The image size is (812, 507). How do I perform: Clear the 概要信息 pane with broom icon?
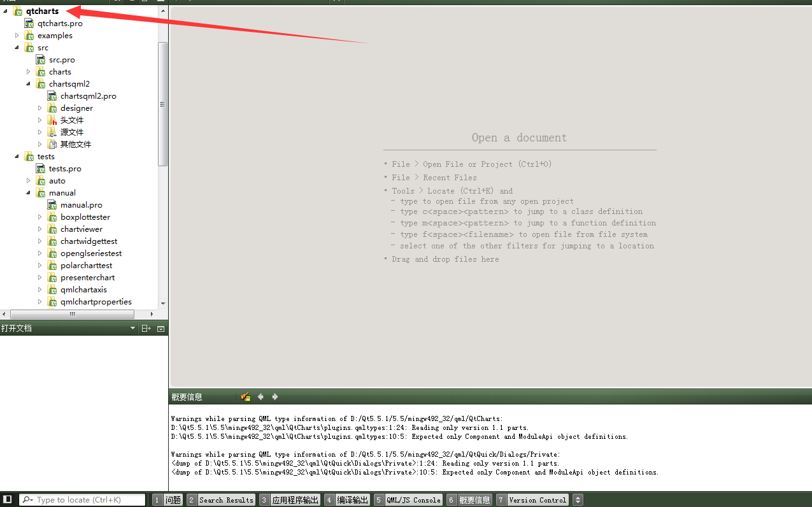[246, 397]
